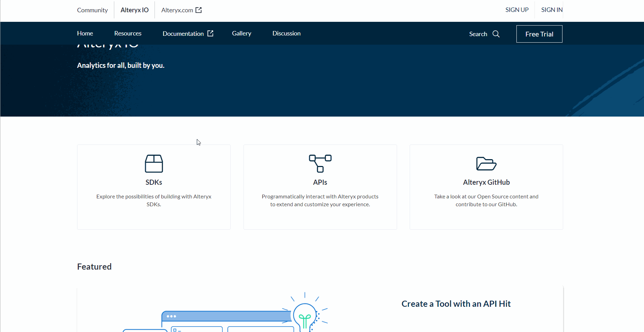Click the external link icon beside Alteryx.com
Viewport: 644px width, 332px height.
(x=199, y=10)
